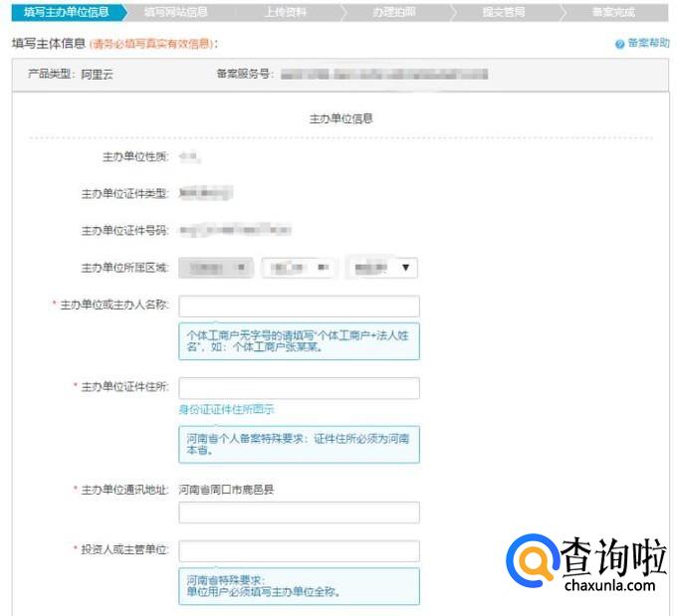Select the 填写主办单位信息 step tab

click(67, 13)
